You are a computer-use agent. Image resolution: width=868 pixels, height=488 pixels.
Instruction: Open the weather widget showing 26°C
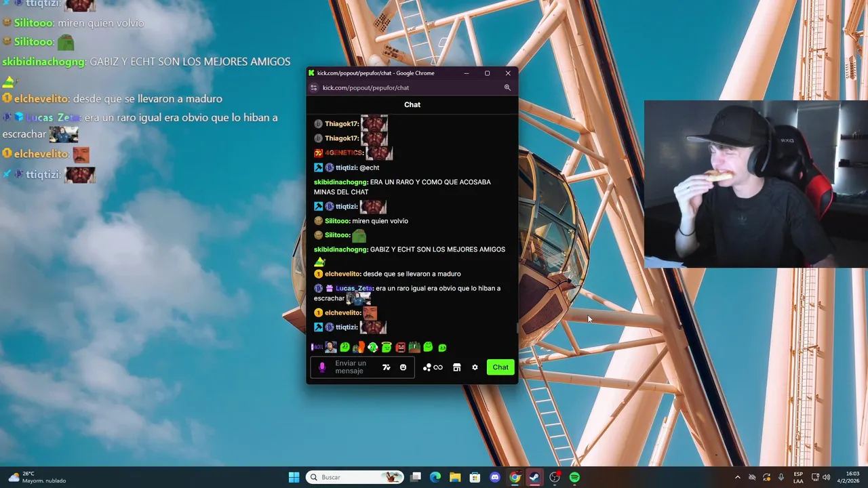[37, 477]
